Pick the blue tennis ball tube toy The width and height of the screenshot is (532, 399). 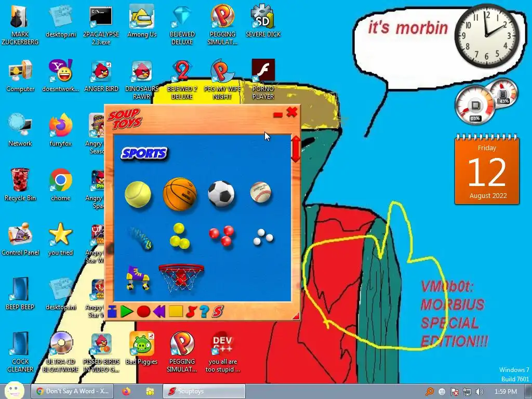tap(141, 238)
